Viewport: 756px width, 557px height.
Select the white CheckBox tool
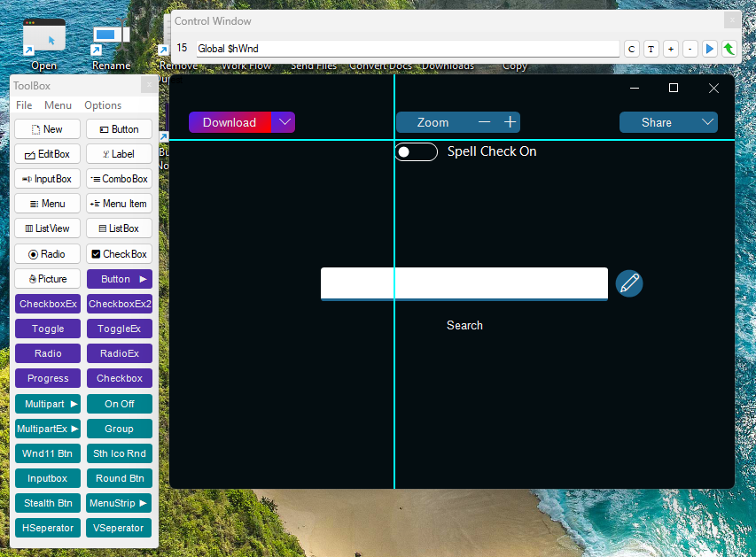point(119,254)
